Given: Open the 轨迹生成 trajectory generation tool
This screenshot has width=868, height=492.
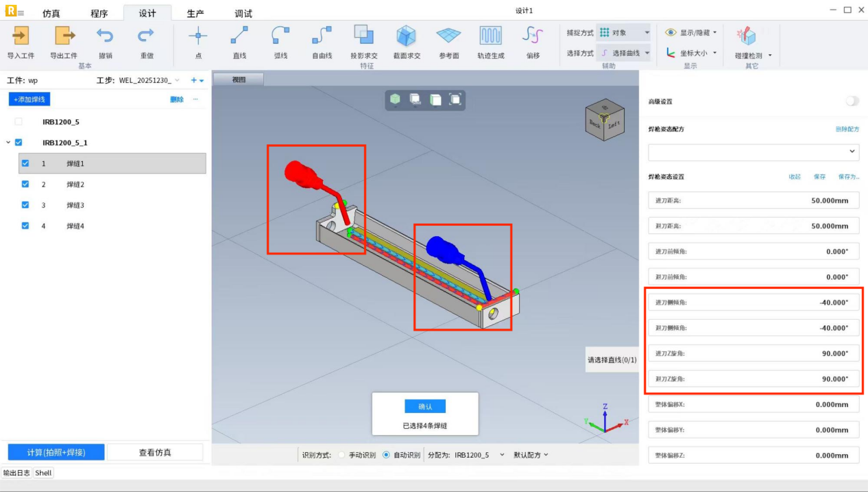Looking at the screenshot, I should click(x=490, y=36).
